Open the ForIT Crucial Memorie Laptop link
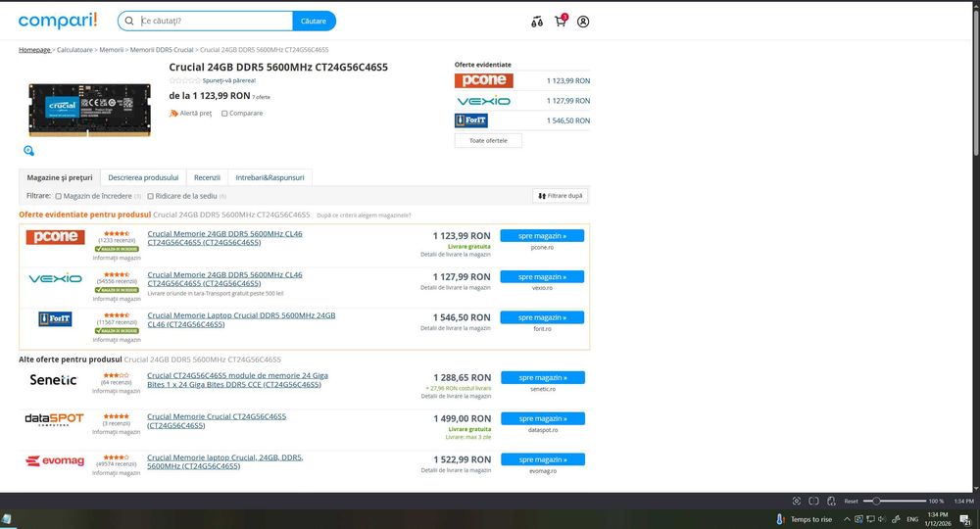The width and height of the screenshot is (980, 529). coord(241,319)
